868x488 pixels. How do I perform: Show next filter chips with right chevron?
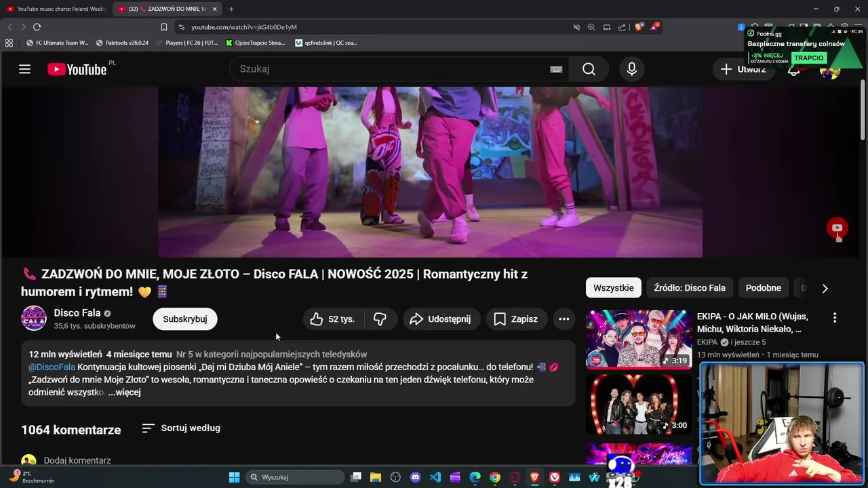tap(825, 288)
